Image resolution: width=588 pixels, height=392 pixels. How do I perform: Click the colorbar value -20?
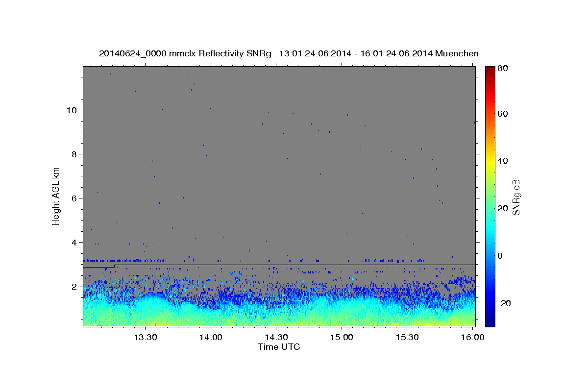coord(505,303)
